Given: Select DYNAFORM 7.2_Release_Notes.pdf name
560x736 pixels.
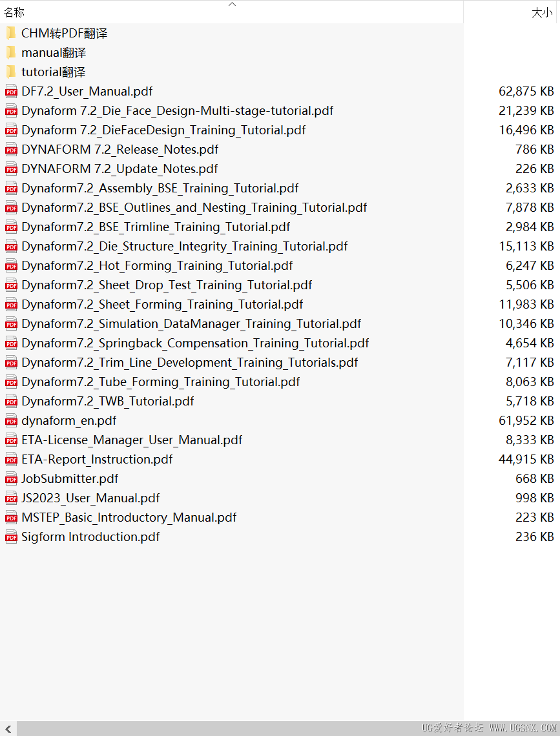Looking at the screenshot, I should click(x=119, y=149).
